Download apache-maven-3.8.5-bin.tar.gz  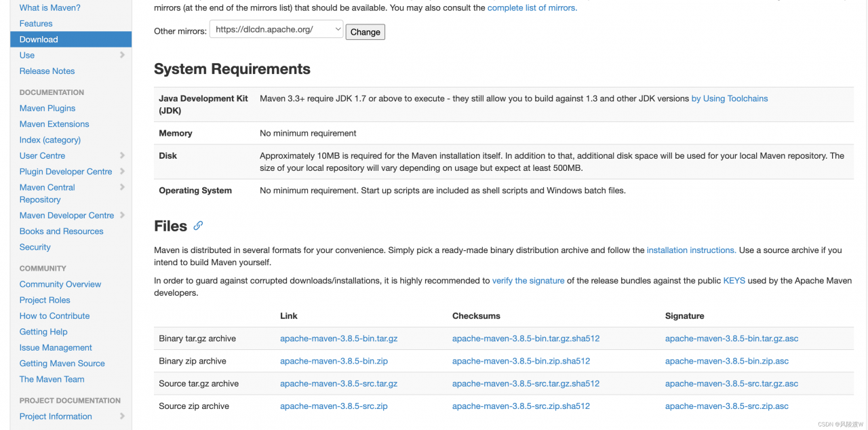[339, 338]
